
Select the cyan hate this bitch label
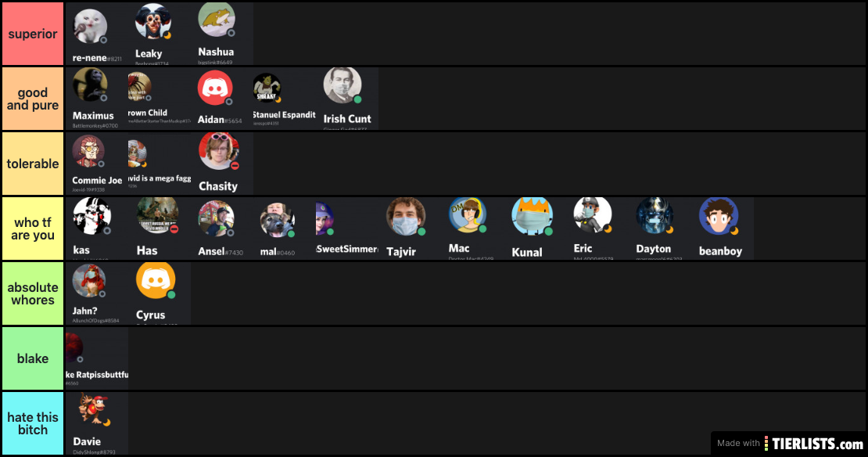click(33, 424)
